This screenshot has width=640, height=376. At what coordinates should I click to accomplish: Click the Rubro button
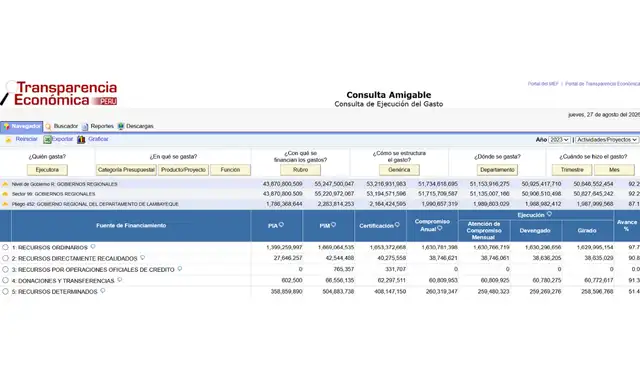300,170
